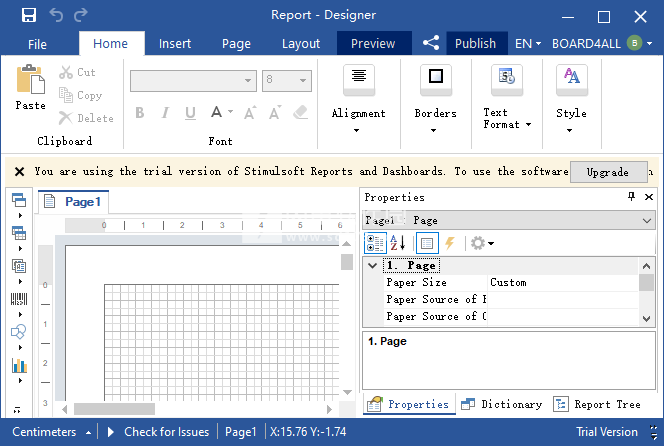Switch to the Page ribbon tab
Screen dimensions: 664x446
tap(236, 44)
